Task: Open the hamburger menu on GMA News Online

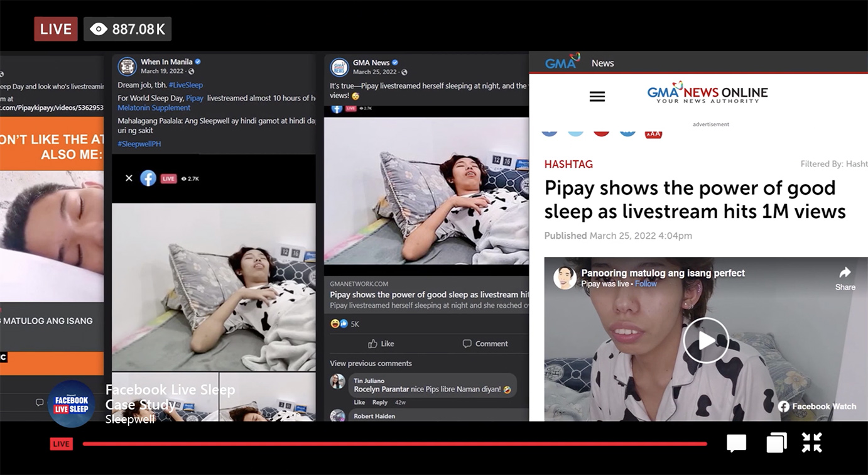Action: point(597,96)
